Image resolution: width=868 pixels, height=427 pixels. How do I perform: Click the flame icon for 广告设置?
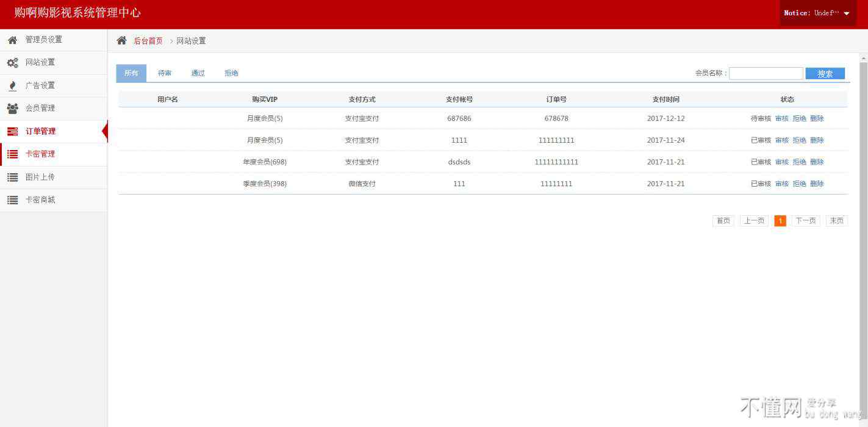pos(12,85)
